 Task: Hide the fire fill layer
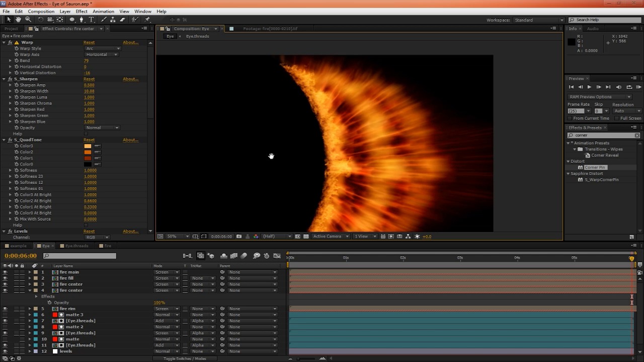5,278
